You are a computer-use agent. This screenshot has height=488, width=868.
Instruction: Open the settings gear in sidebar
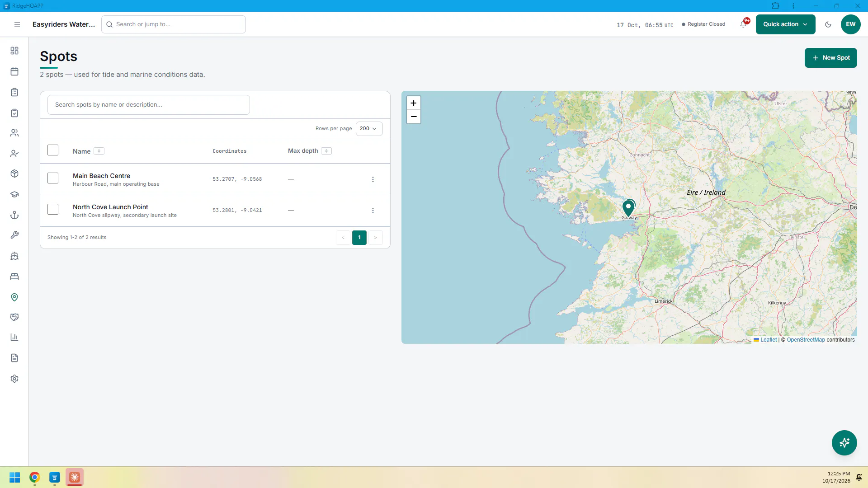tap(14, 379)
